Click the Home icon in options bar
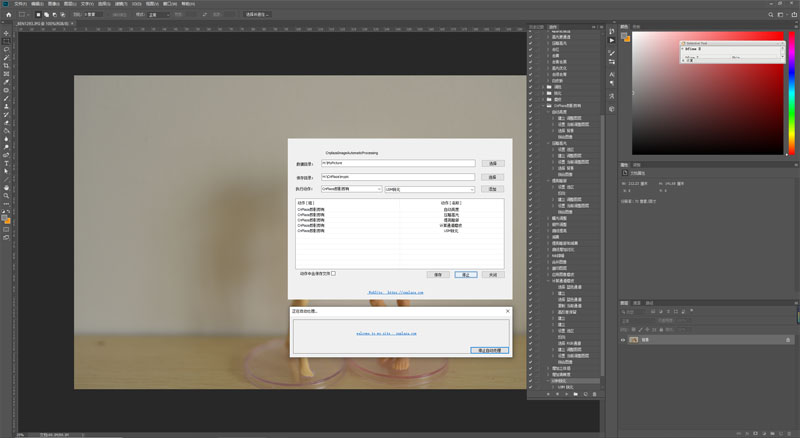Screen dimensions: 800x438 click(7, 15)
